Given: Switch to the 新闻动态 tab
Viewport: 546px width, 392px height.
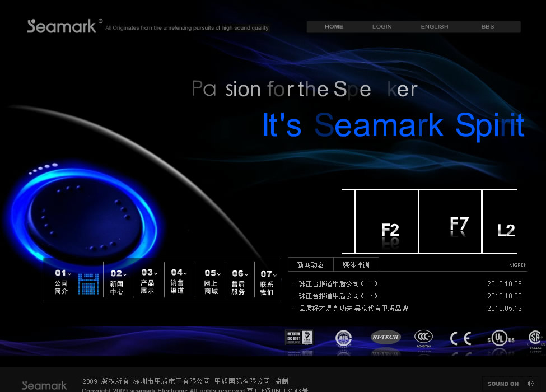Looking at the screenshot, I should pos(311,264).
